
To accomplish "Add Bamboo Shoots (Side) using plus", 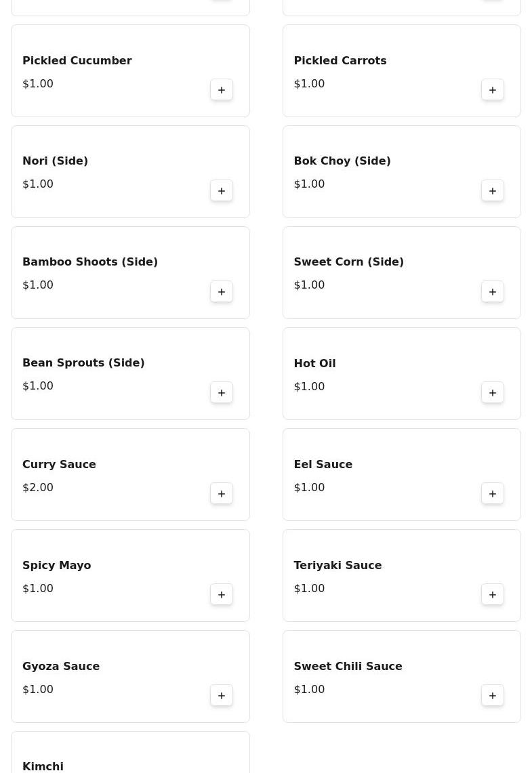I will click(x=222, y=292).
